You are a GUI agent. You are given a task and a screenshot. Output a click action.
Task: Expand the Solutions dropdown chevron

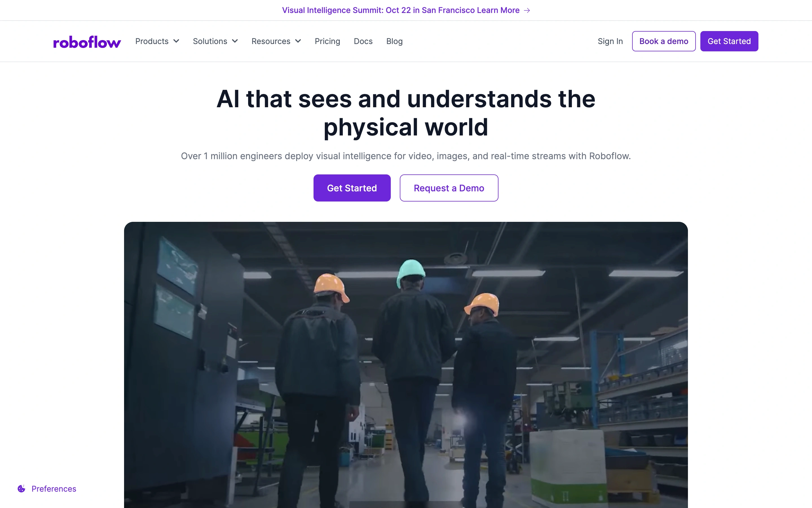[235, 41]
